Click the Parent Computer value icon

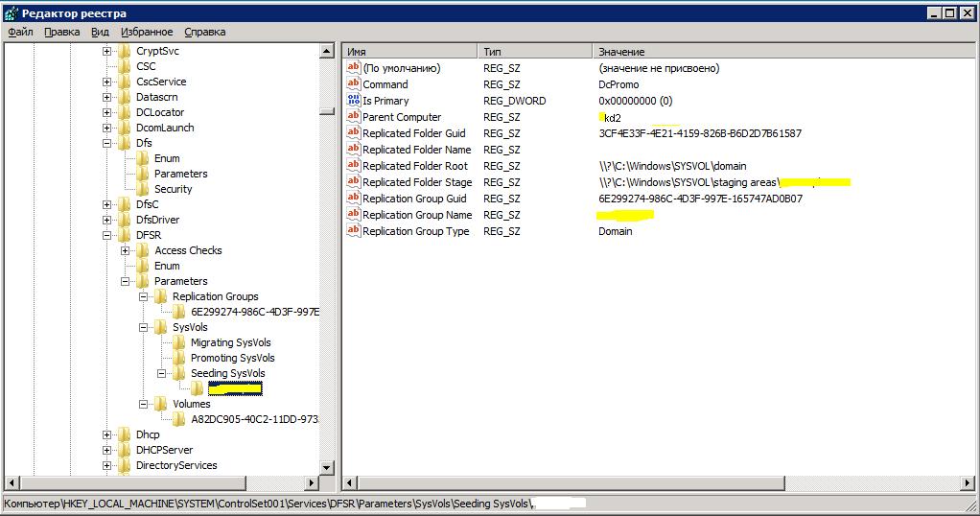[x=354, y=116]
